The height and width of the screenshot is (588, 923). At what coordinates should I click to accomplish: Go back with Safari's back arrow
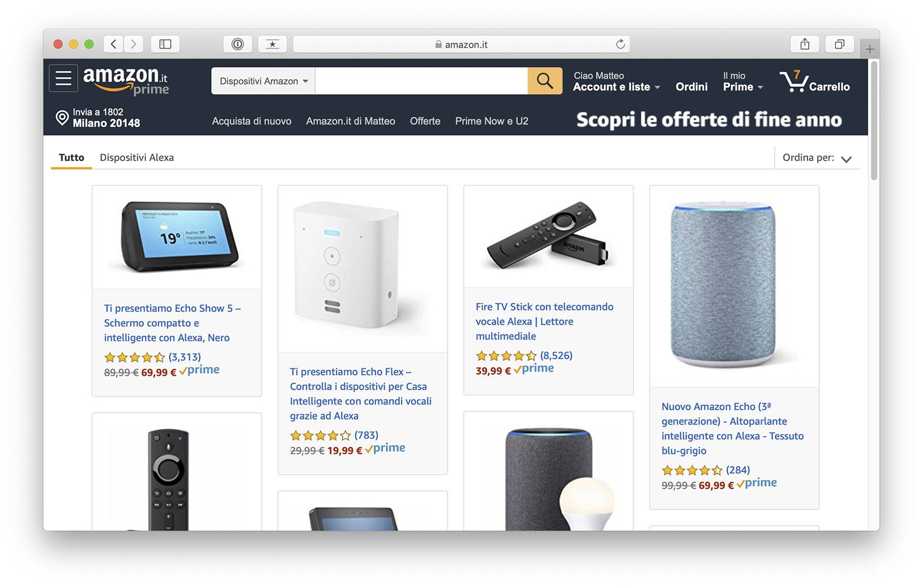[x=114, y=44]
